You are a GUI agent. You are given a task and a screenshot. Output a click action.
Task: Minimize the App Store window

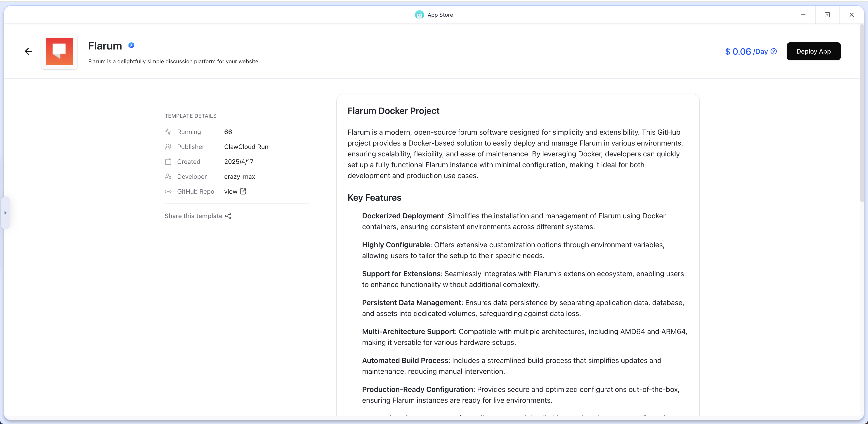[x=803, y=15]
